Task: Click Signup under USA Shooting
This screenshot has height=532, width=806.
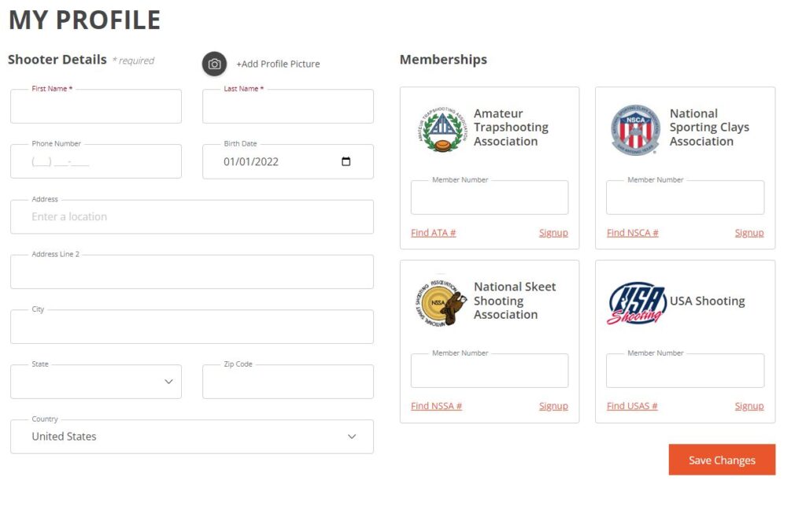Action: coord(749,406)
